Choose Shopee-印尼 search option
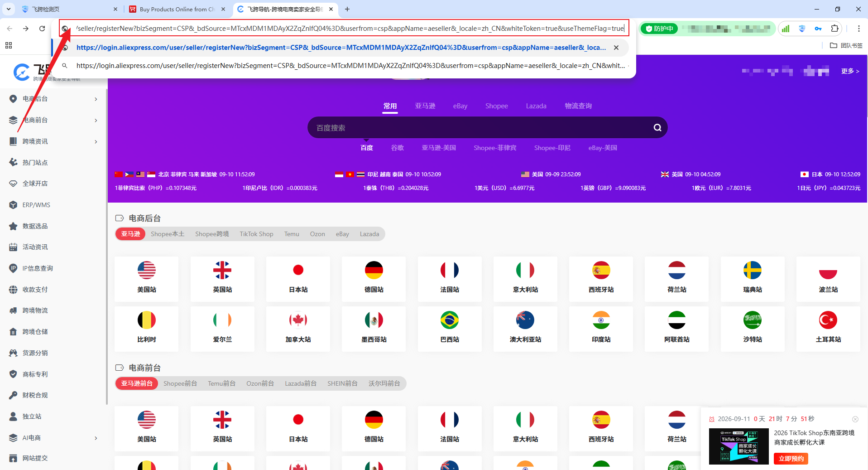This screenshot has height=470, width=868. [x=552, y=148]
